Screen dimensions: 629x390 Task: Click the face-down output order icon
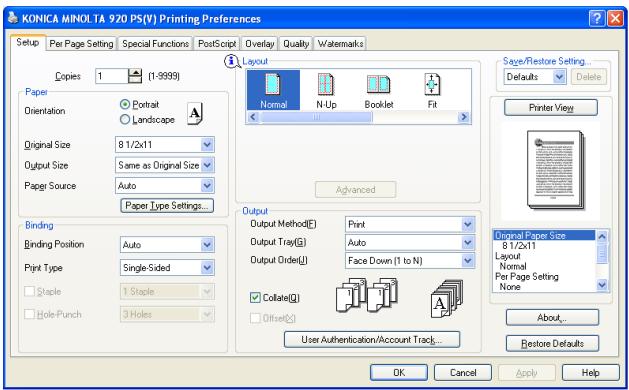446,299
